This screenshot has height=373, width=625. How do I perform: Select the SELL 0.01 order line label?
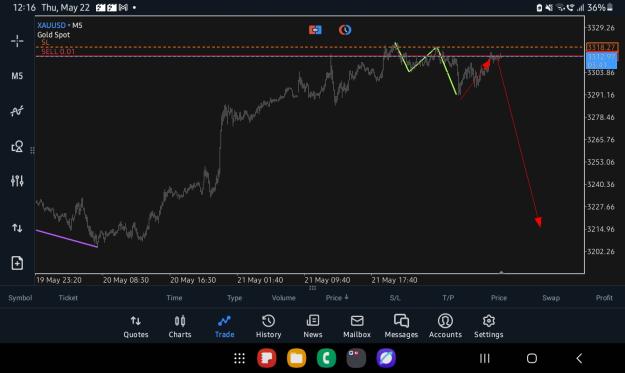58,51
